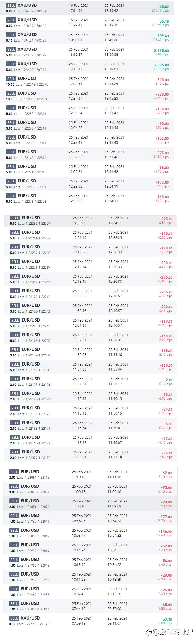Click the SELL badge on the final XAU/USD 1797.50-1791.72 row

point(14,618)
